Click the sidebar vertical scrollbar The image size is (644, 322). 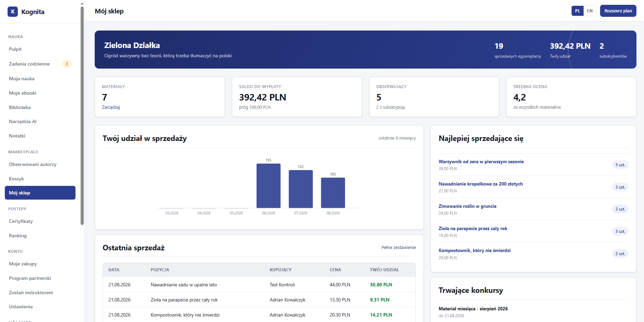(82, 116)
